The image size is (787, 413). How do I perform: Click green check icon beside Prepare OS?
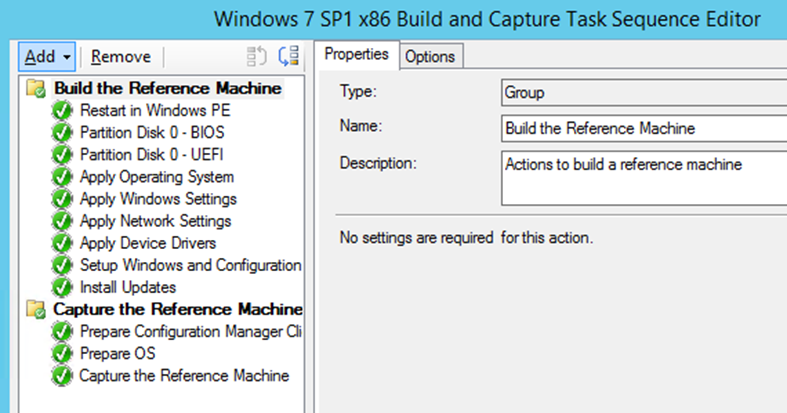pyautogui.click(x=62, y=353)
